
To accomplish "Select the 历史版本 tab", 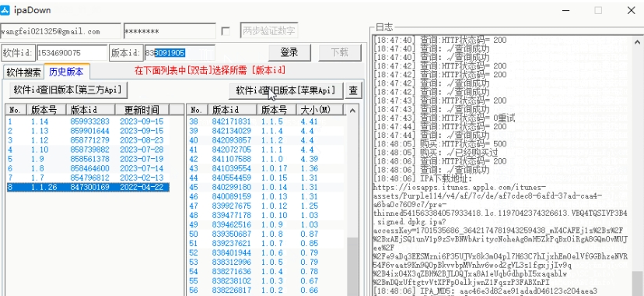I will point(67,72).
